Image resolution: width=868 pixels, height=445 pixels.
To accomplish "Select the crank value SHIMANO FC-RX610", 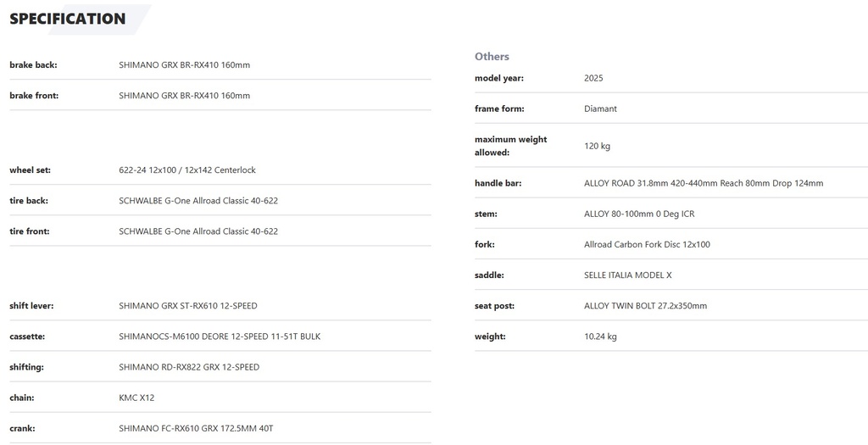I will [196, 428].
